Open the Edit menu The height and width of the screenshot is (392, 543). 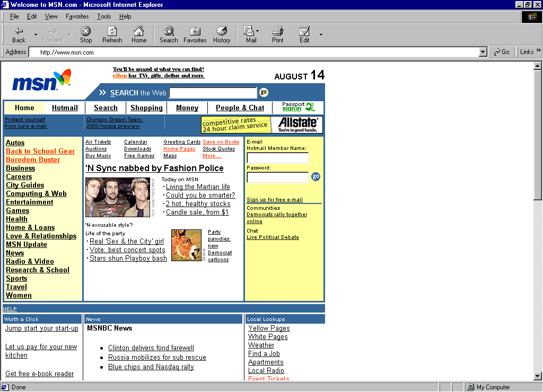tap(32, 16)
